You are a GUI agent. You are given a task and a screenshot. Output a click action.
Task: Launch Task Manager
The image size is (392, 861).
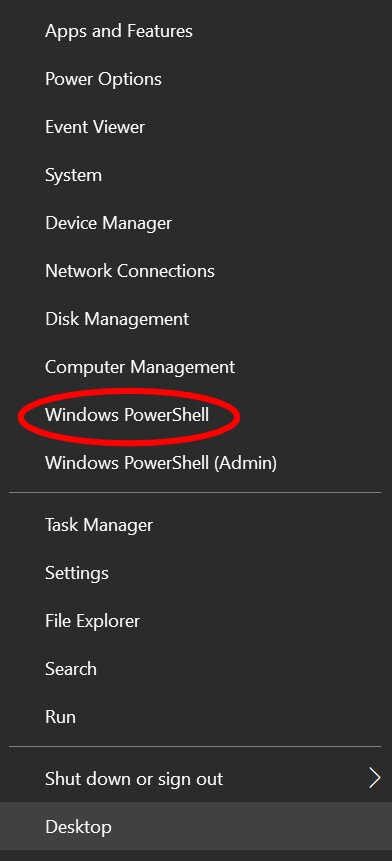(196, 525)
